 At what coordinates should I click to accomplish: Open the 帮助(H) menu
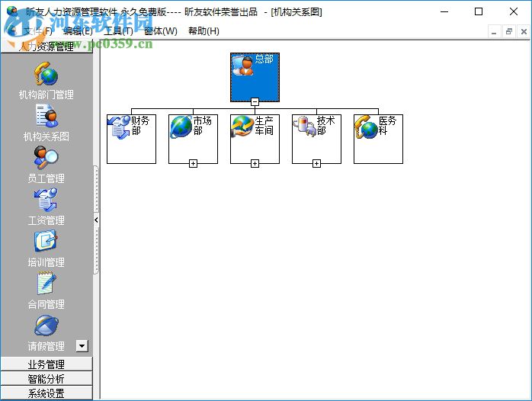[204, 31]
